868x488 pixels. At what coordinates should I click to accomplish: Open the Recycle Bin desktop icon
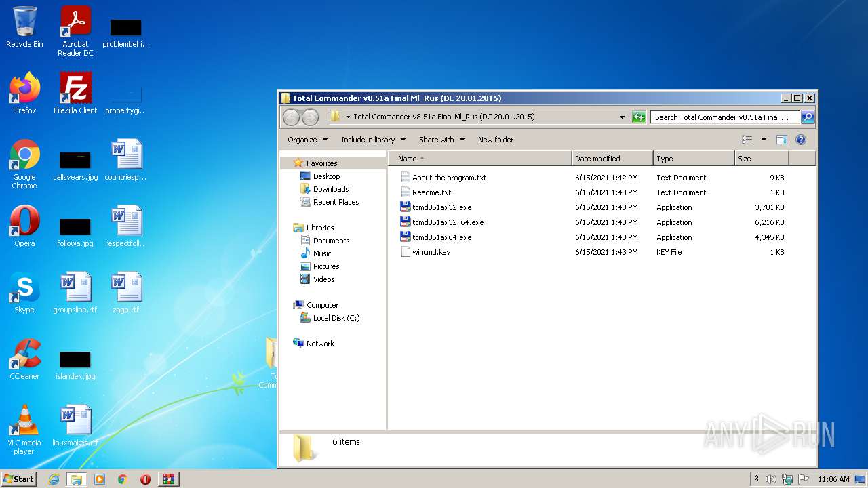pos(24,28)
